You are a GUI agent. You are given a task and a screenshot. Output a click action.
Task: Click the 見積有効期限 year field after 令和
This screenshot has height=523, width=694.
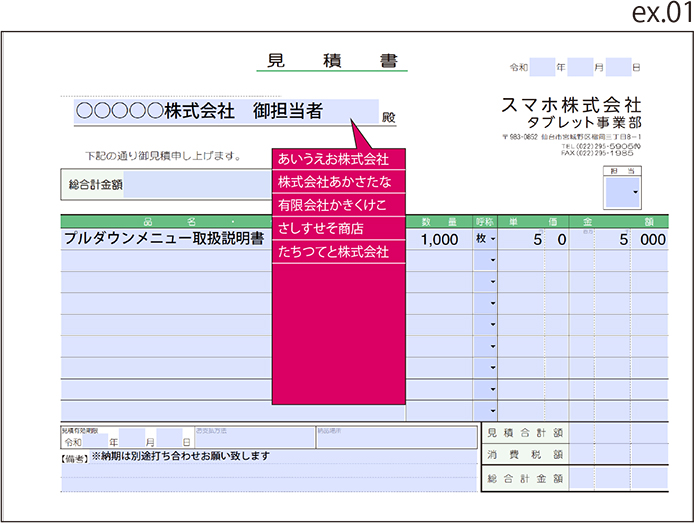click(x=95, y=441)
